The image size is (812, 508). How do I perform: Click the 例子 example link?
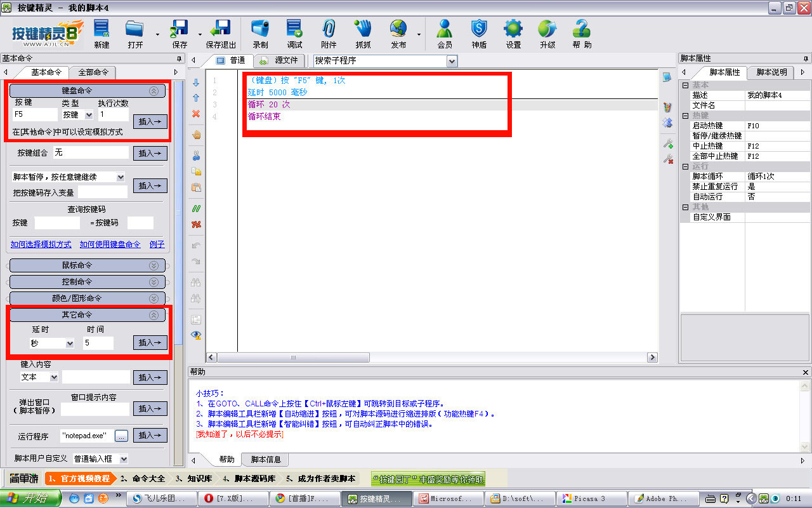point(157,244)
